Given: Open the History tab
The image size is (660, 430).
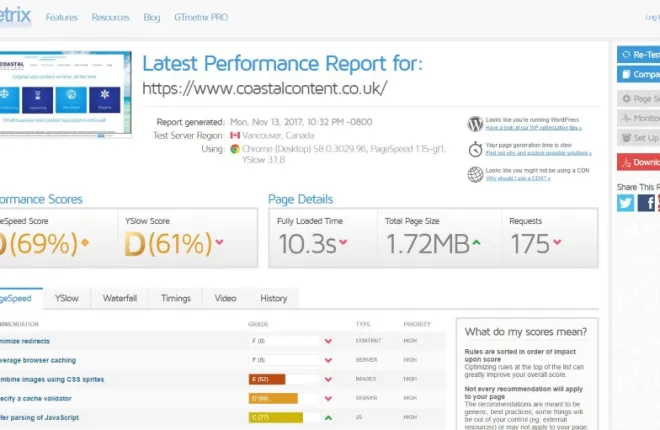Looking at the screenshot, I should tap(273, 298).
